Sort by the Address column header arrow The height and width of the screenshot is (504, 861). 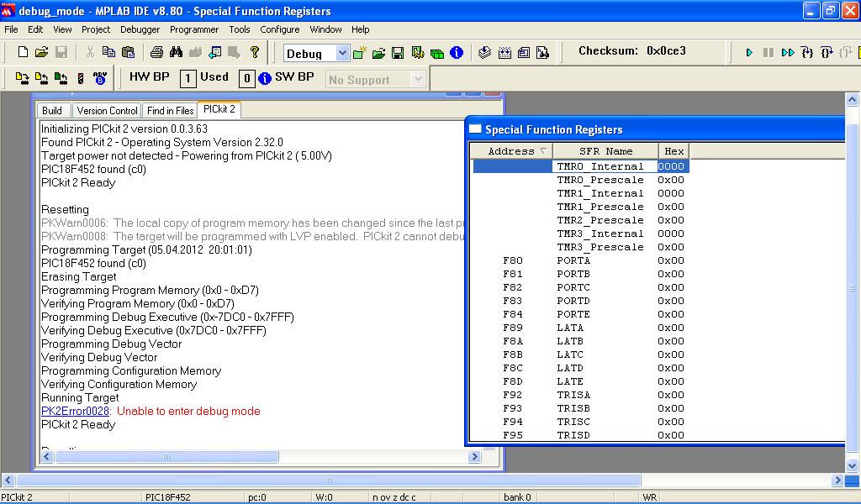pos(543,151)
